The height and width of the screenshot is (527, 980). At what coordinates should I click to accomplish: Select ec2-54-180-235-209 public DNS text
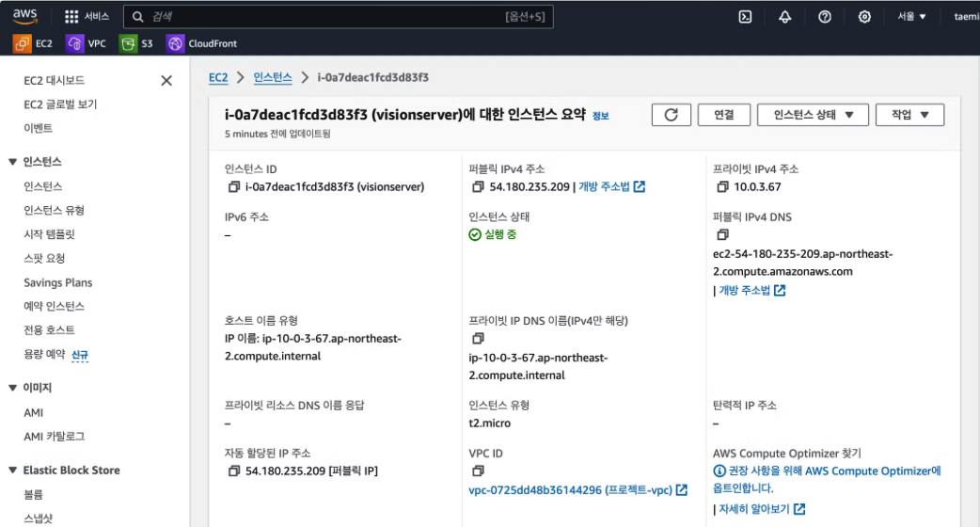click(802, 263)
